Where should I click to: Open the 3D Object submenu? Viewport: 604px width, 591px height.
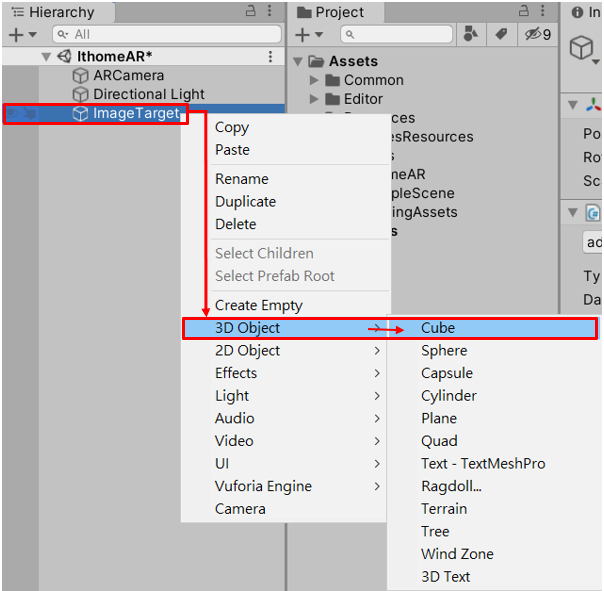coord(285,328)
